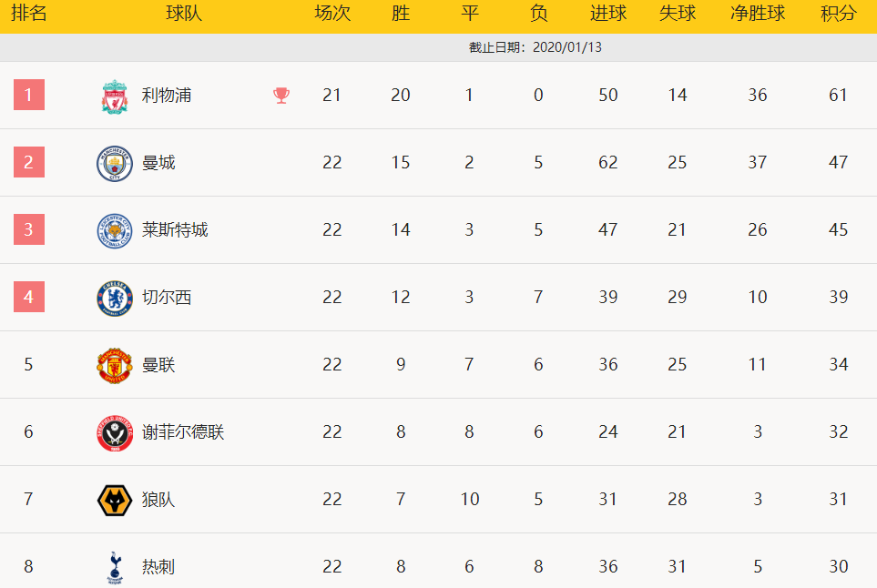Click the Leicester City club crest
This screenshot has height=588, width=877.
pyautogui.click(x=115, y=230)
